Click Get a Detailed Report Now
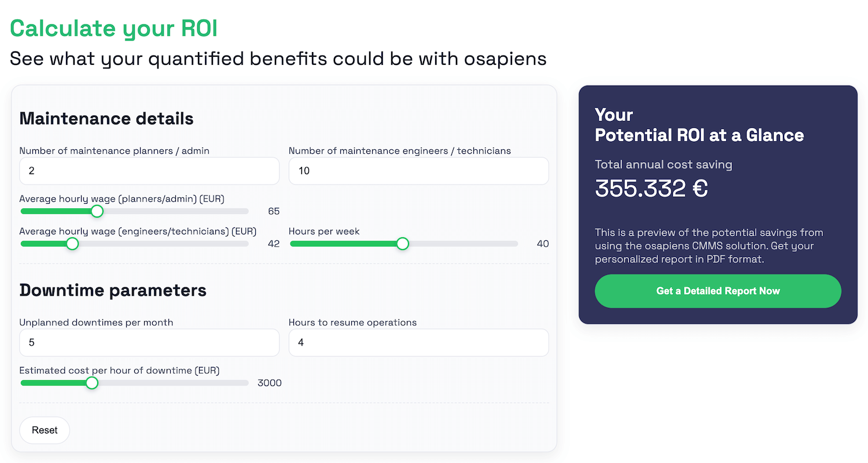 click(718, 291)
